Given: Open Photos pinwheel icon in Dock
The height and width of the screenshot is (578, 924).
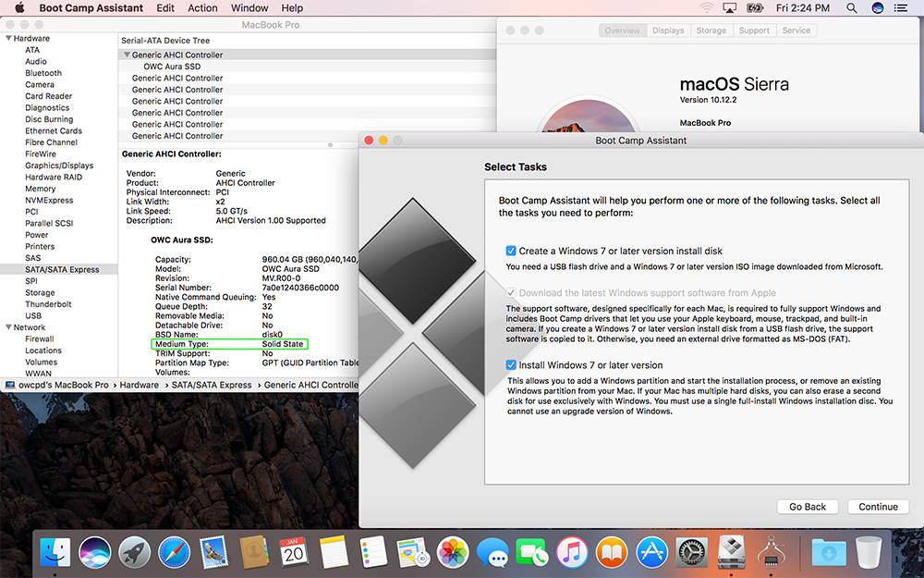Looking at the screenshot, I should tap(453, 553).
